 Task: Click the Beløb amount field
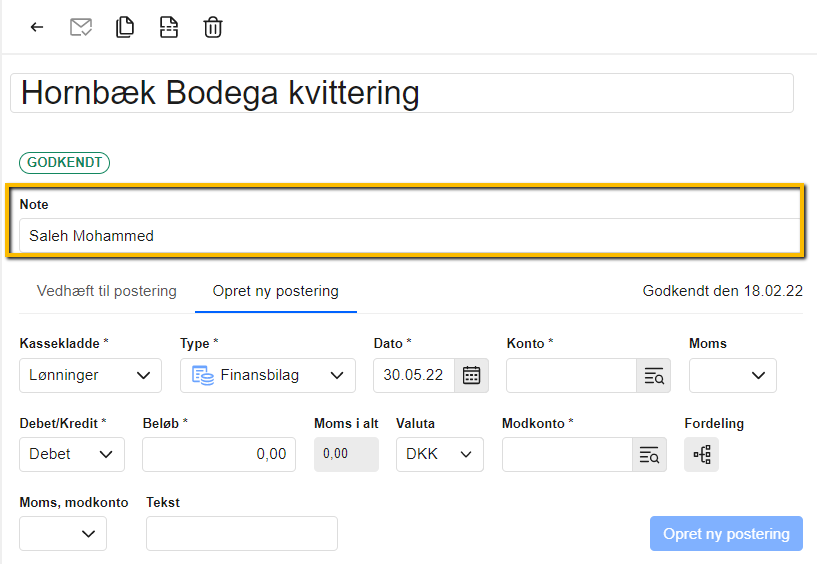[x=219, y=454]
